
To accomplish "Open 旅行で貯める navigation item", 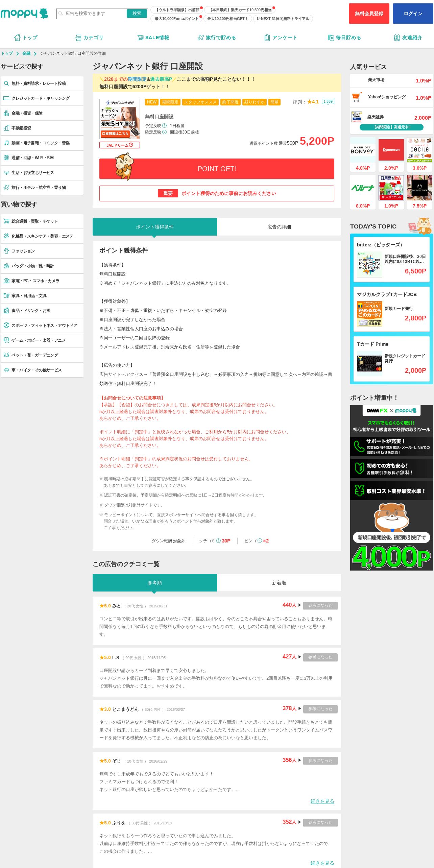I will [216, 38].
